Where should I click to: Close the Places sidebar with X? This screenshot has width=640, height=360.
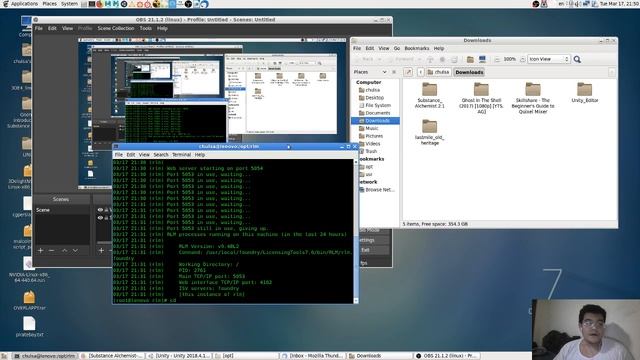[x=394, y=72]
